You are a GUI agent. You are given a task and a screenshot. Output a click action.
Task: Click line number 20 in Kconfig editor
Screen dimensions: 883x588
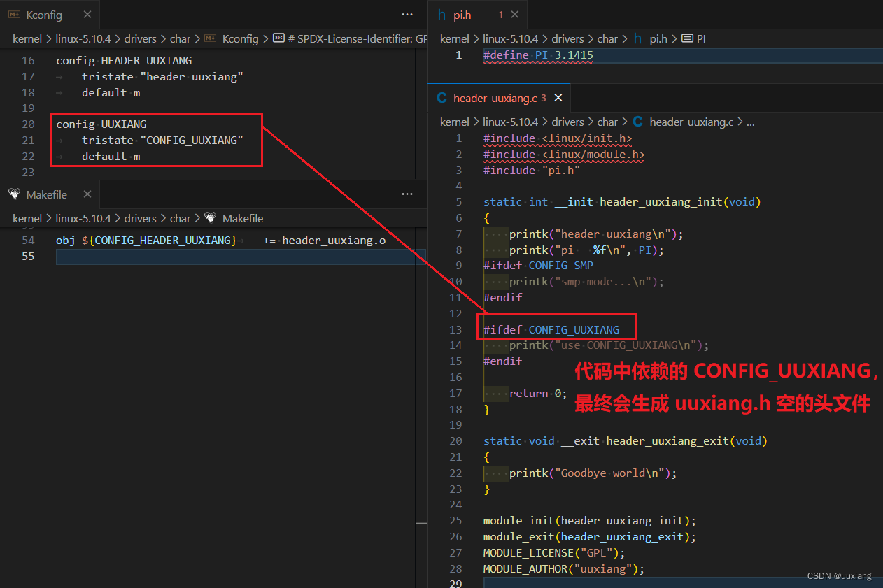[x=28, y=124]
